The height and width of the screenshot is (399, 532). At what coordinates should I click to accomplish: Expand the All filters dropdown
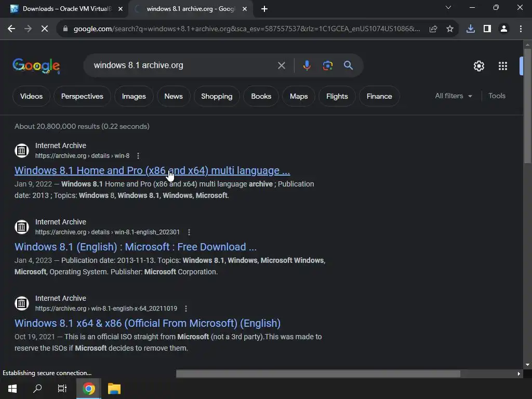coord(453,96)
